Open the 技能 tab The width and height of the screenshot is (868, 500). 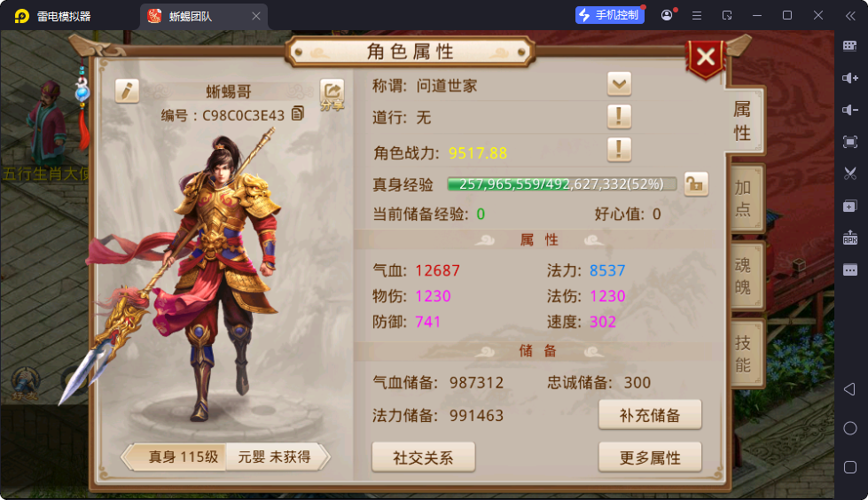(x=745, y=353)
